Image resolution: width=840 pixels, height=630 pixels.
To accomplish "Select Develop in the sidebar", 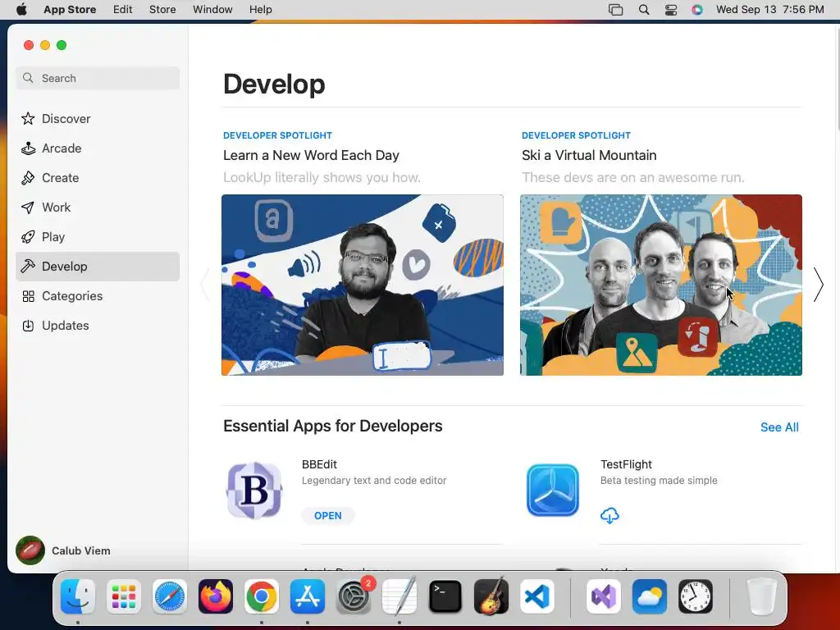I will [x=98, y=267].
